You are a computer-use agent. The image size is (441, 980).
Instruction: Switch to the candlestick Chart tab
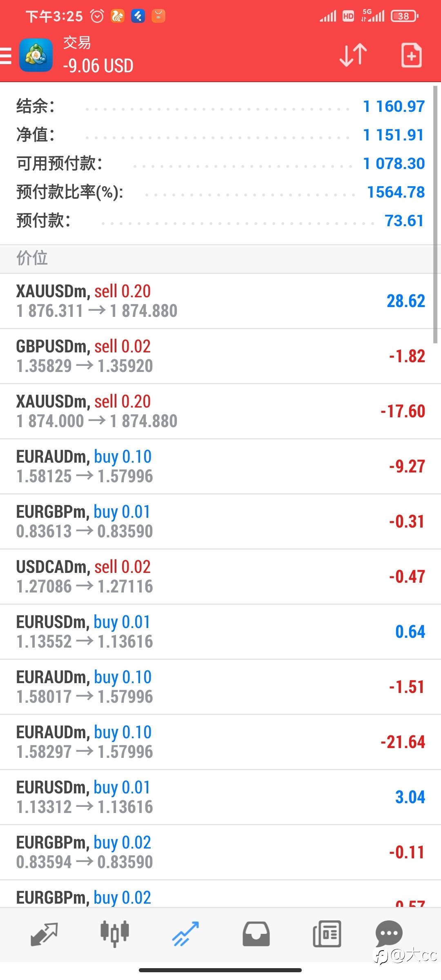[x=115, y=933]
